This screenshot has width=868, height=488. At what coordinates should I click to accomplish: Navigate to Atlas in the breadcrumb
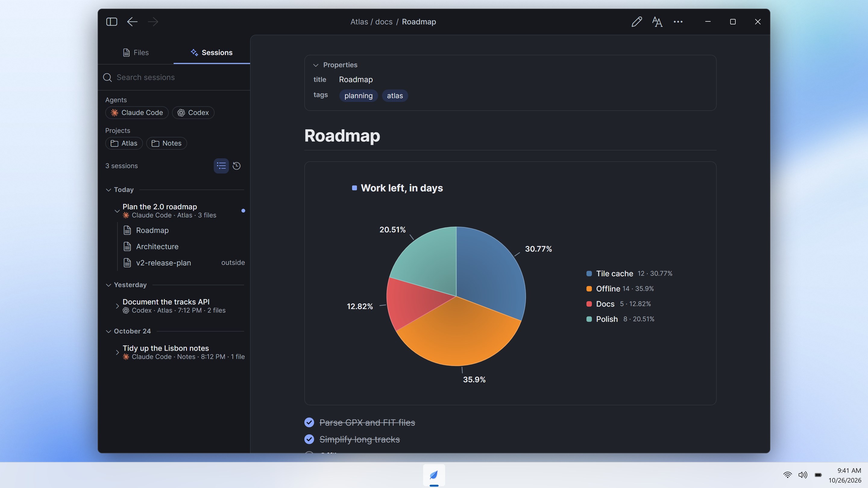point(359,22)
